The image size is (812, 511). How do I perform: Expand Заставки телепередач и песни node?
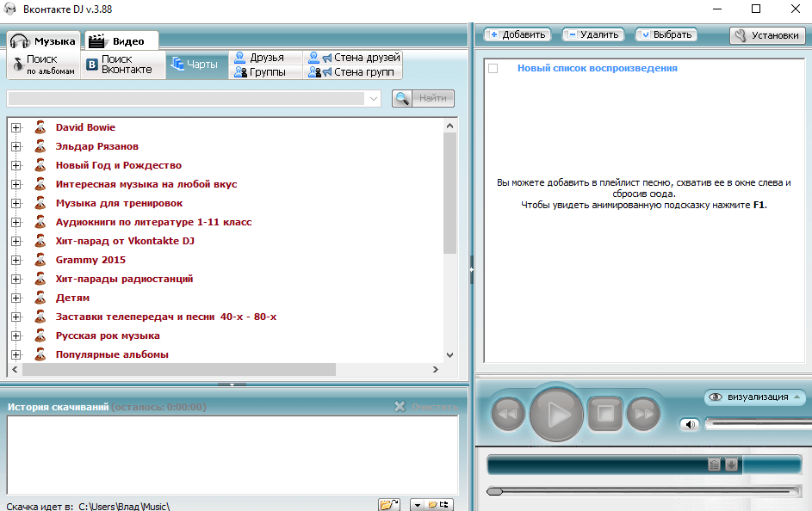[x=16, y=317]
